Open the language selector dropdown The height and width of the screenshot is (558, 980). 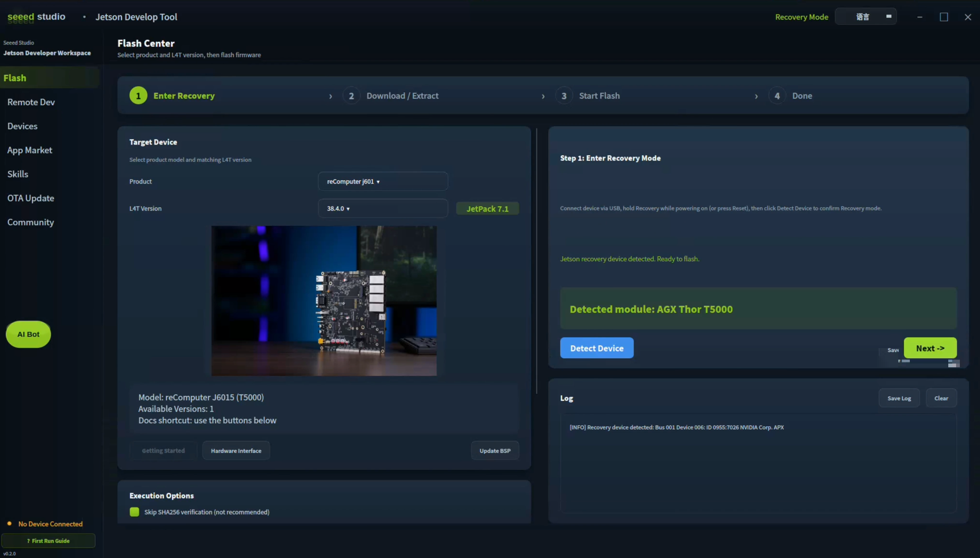tap(865, 17)
